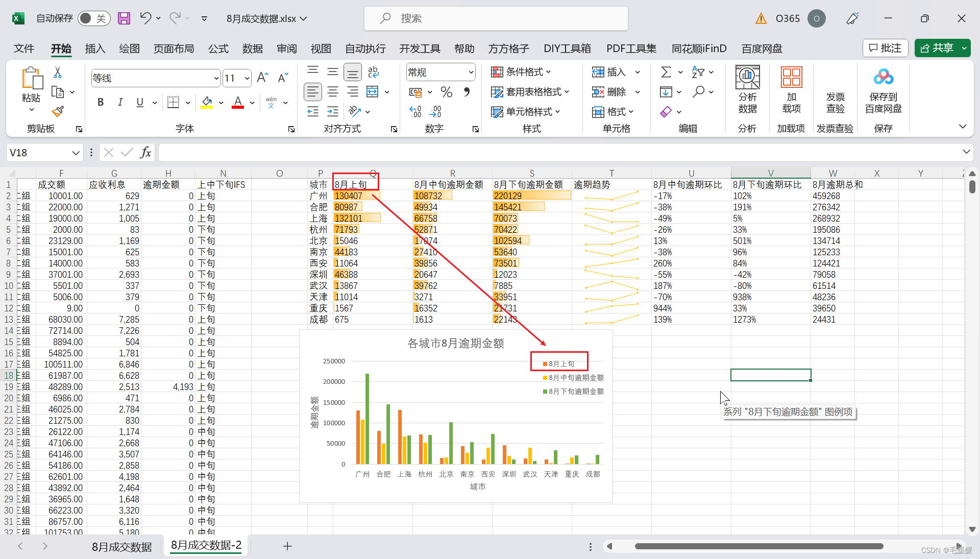Click Insert cells button
980x559 pixels.
coord(609,72)
